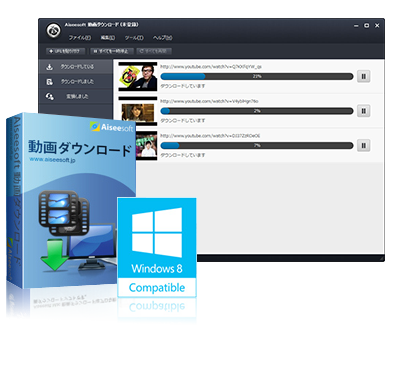Screen dimensions: 397x371
Task: Click the maximize window icon
Action: (x=367, y=25)
